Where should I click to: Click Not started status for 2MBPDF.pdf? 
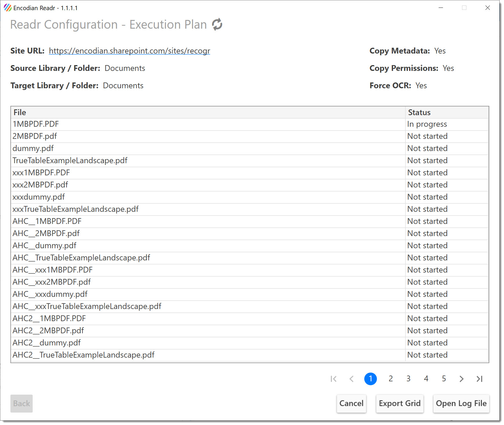pyautogui.click(x=447, y=136)
